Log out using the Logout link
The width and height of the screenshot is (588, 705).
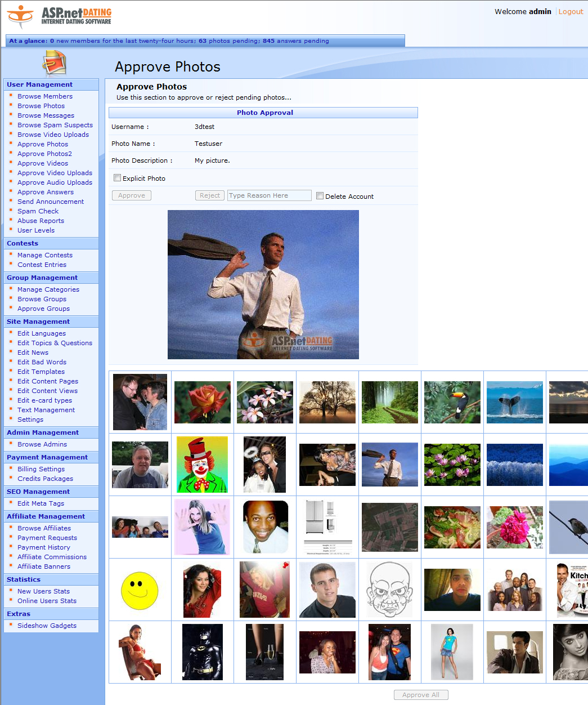(571, 11)
